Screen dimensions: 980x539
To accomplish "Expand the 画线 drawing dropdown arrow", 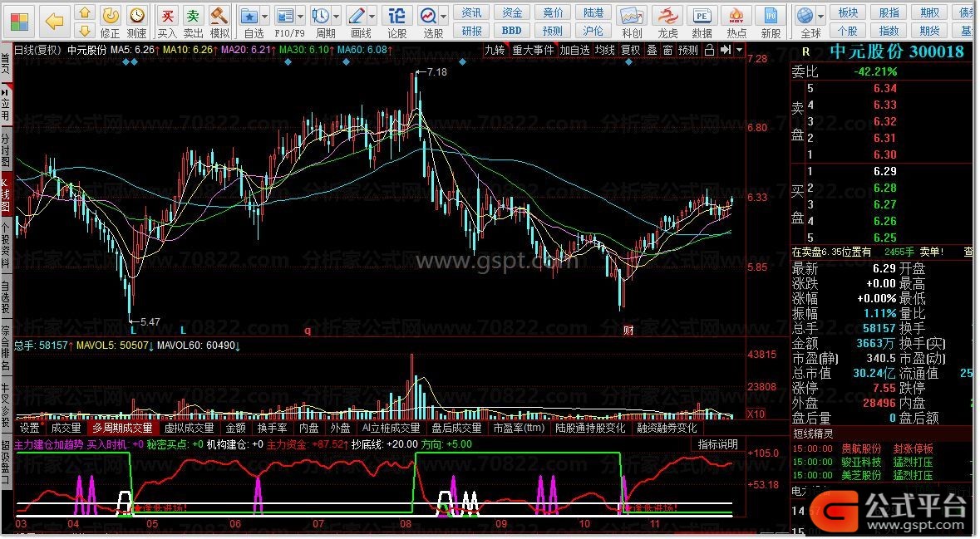I will pos(372,16).
